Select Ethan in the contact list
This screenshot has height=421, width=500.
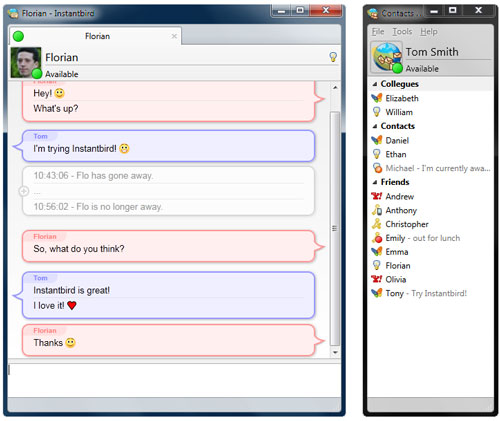pos(430,154)
